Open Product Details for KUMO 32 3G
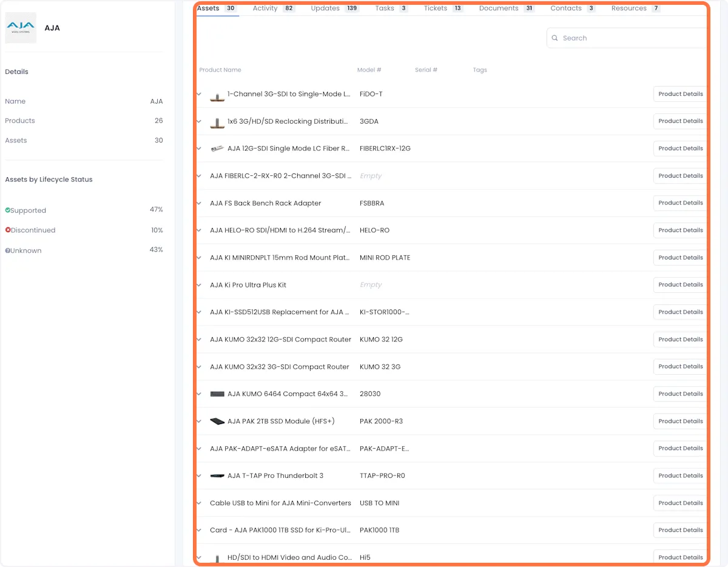 [681, 366]
